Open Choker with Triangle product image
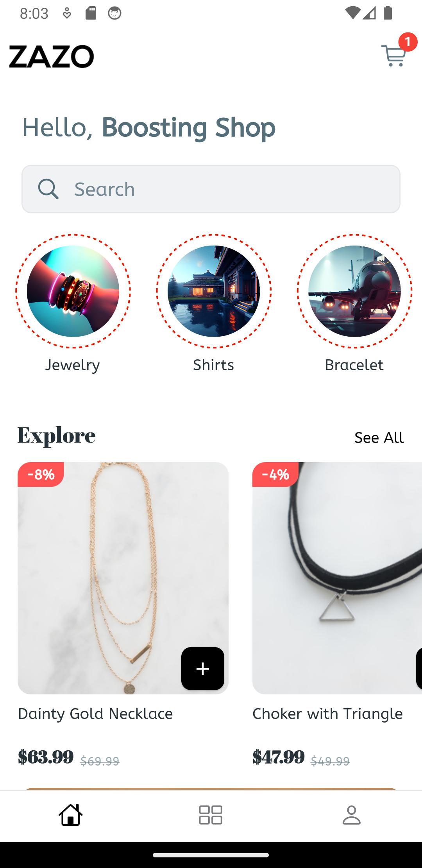The image size is (422, 868). (x=337, y=578)
